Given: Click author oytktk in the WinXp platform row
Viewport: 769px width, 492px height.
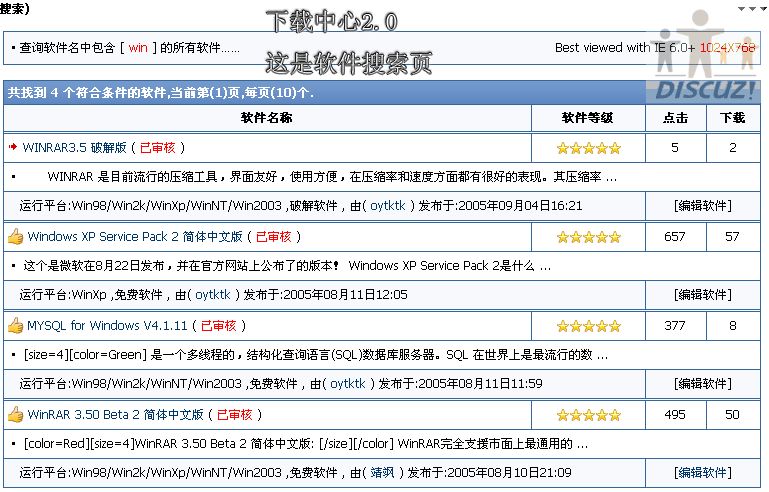Looking at the screenshot, I should [213, 294].
